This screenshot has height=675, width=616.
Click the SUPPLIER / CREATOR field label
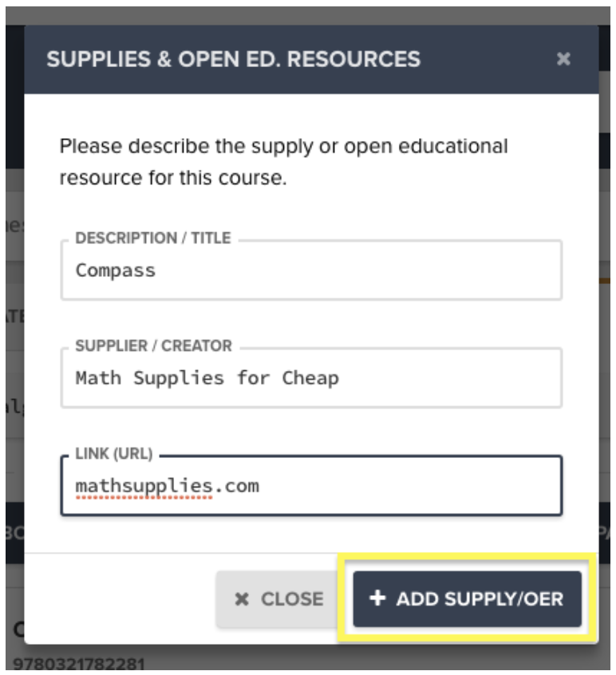[153, 346]
